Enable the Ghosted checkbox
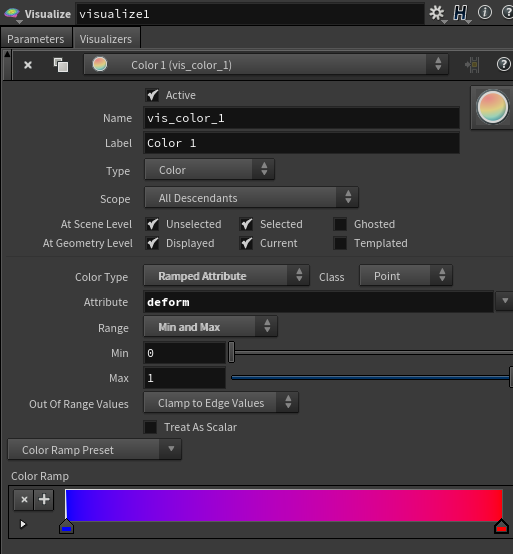 point(340,224)
